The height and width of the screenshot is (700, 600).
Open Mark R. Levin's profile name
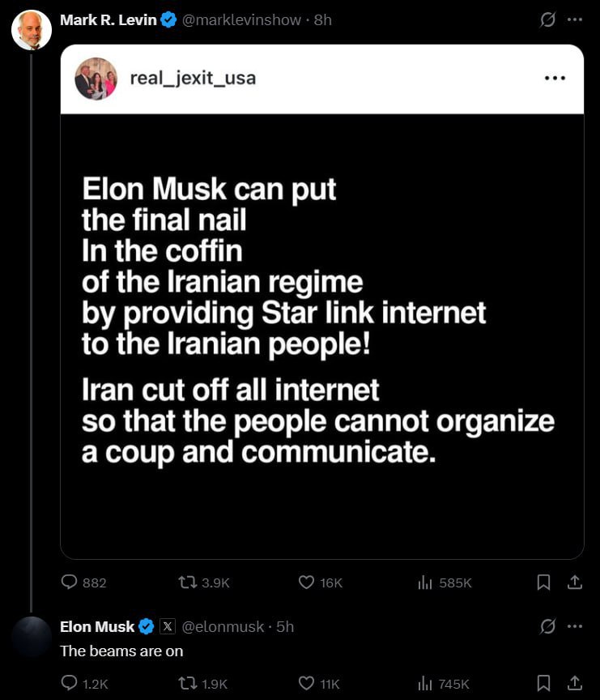109,20
